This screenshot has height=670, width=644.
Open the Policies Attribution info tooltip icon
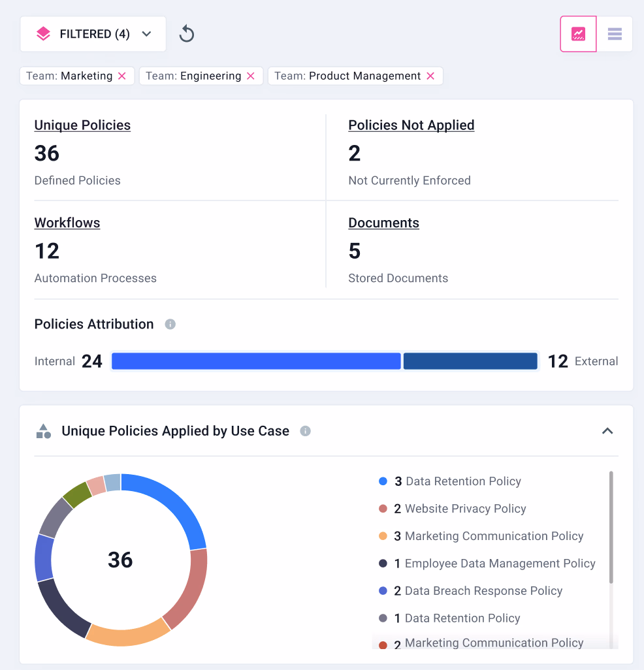[170, 324]
